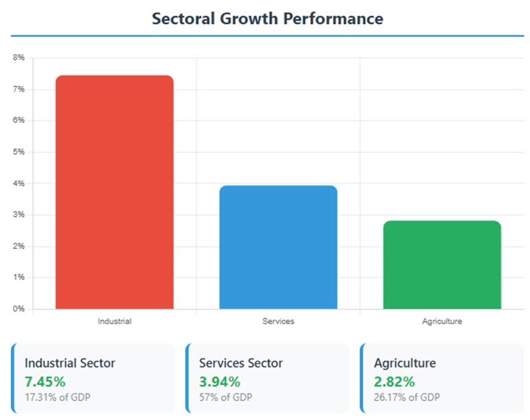Click the 0% y-axis label
The image size is (530, 420).
pos(19,309)
